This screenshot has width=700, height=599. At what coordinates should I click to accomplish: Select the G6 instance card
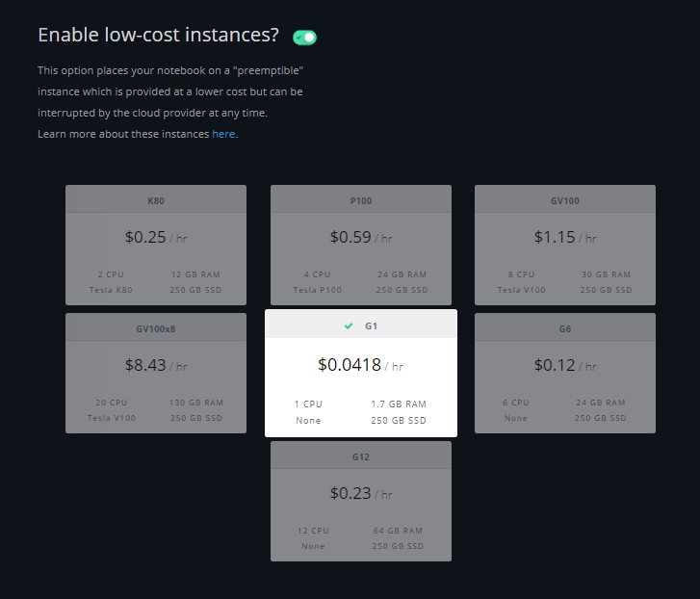tap(565, 374)
